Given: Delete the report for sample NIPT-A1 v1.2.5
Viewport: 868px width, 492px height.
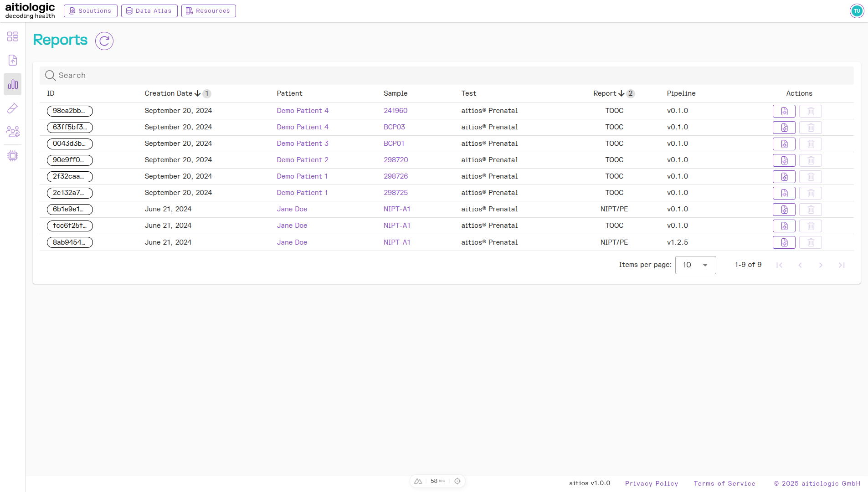Looking at the screenshot, I should pos(811,242).
